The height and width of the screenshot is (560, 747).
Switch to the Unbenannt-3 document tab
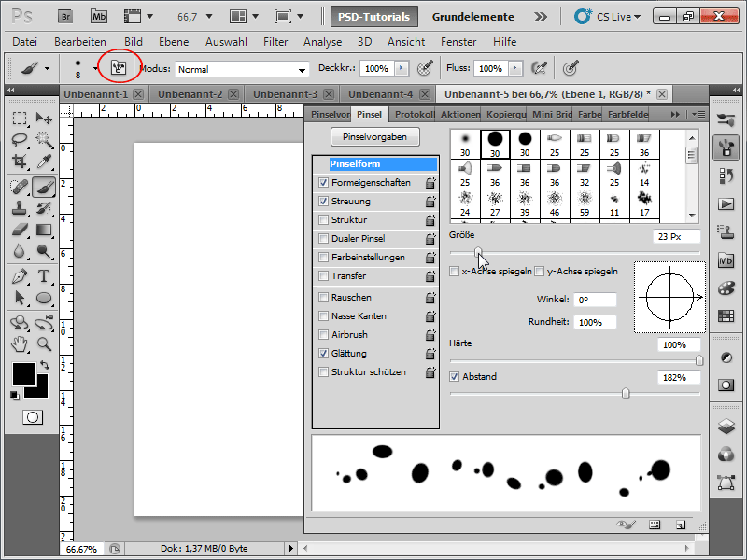point(285,94)
